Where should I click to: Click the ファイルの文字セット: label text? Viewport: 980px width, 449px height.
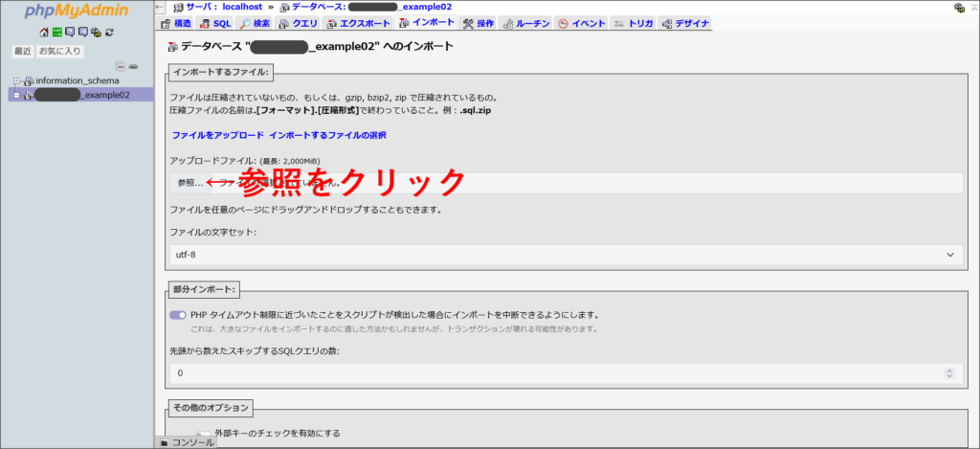(x=212, y=232)
